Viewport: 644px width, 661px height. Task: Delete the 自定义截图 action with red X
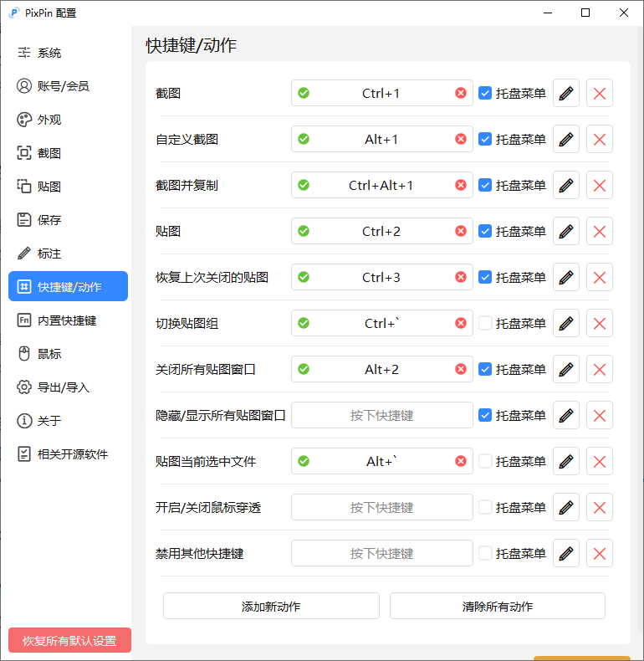(600, 139)
